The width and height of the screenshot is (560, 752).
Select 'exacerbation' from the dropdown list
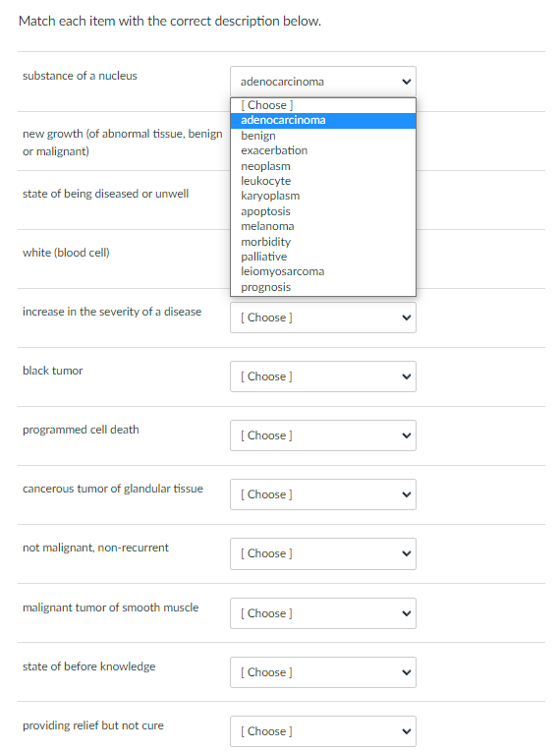click(x=322, y=150)
